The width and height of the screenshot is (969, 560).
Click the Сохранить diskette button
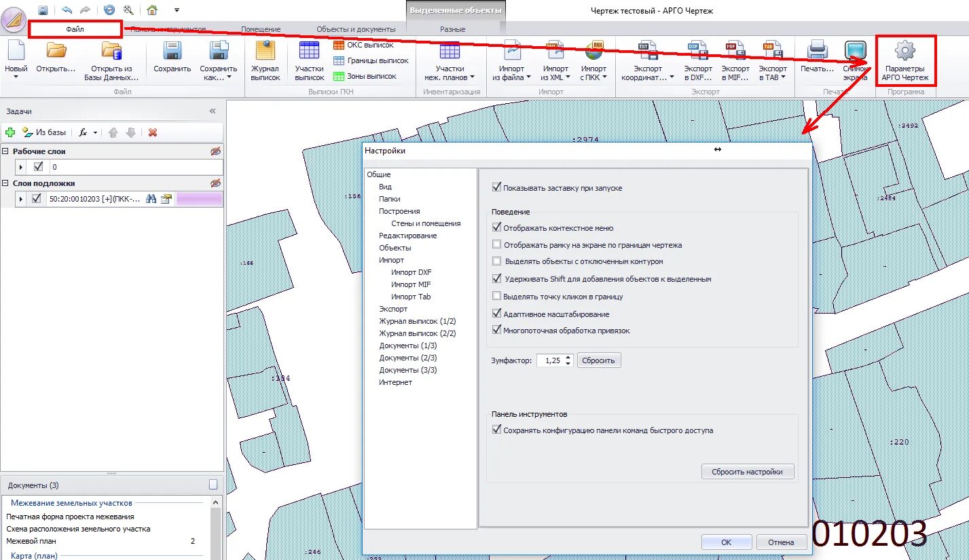pos(172,57)
